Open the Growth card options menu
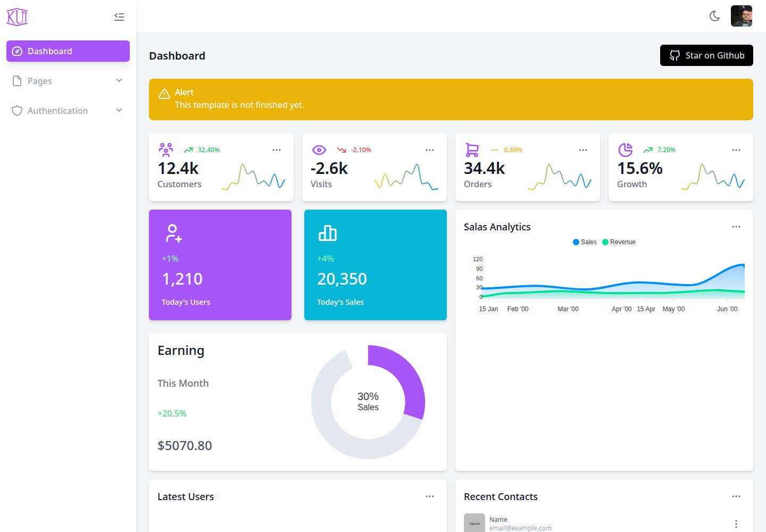The image size is (766, 532). (736, 150)
